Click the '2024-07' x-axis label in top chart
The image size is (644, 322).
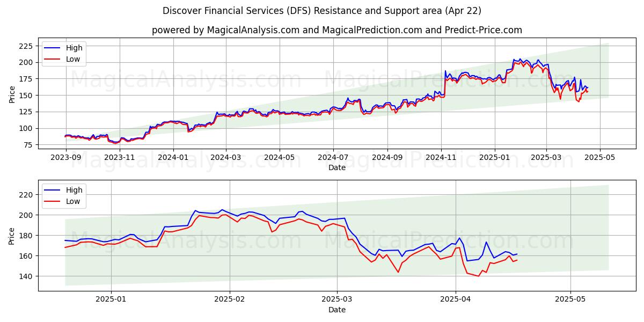[x=333, y=158]
